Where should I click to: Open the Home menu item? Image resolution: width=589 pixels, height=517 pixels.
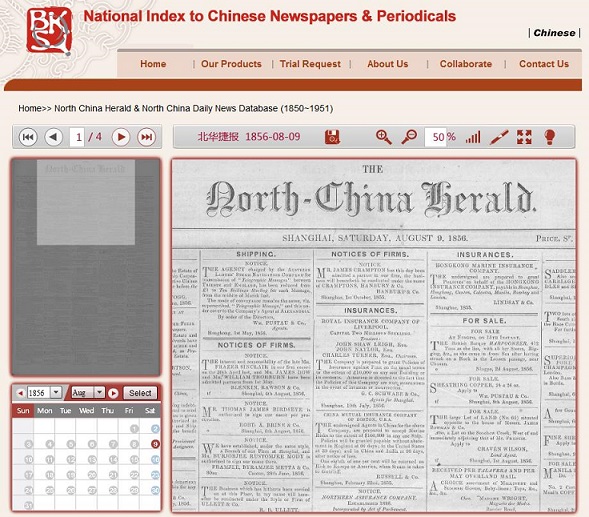tap(153, 64)
